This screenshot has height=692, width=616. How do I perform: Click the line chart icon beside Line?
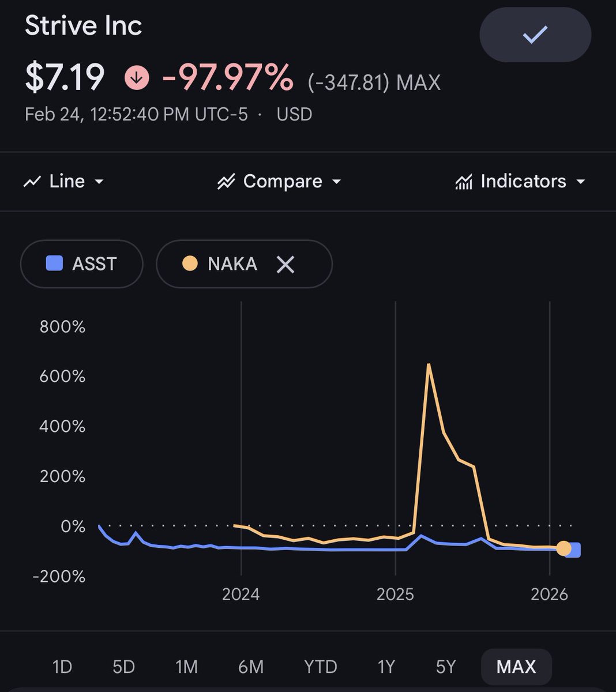pyautogui.click(x=32, y=182)
